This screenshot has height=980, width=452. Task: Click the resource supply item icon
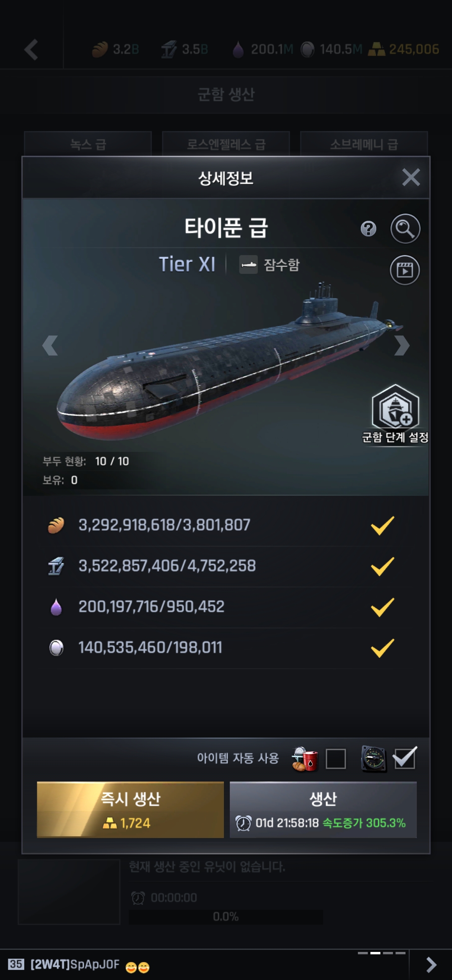[305, 759]
